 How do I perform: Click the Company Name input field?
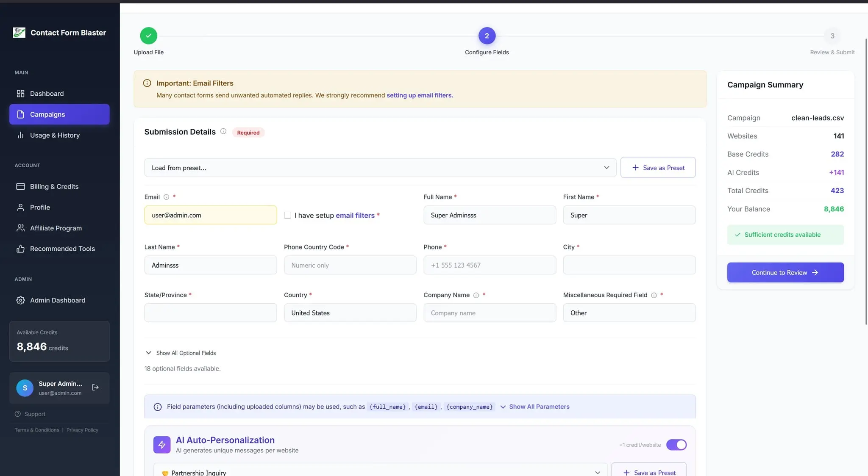(490, 313)
